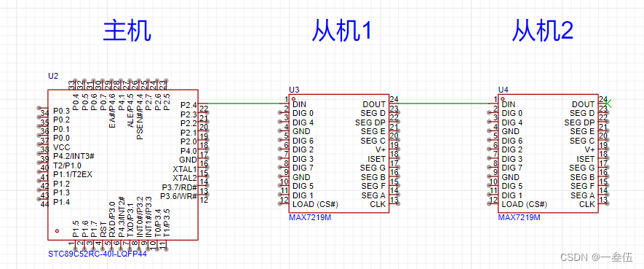Viewport: 644px width, 269px height.
Task: Select the green no-connect X on U4 DOUT
Action: click(608, 104)
